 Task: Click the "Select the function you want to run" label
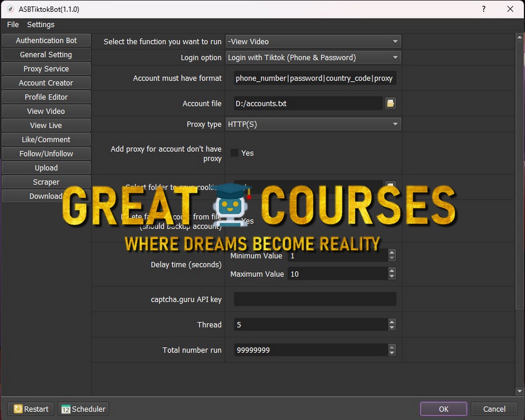[162, 41]
